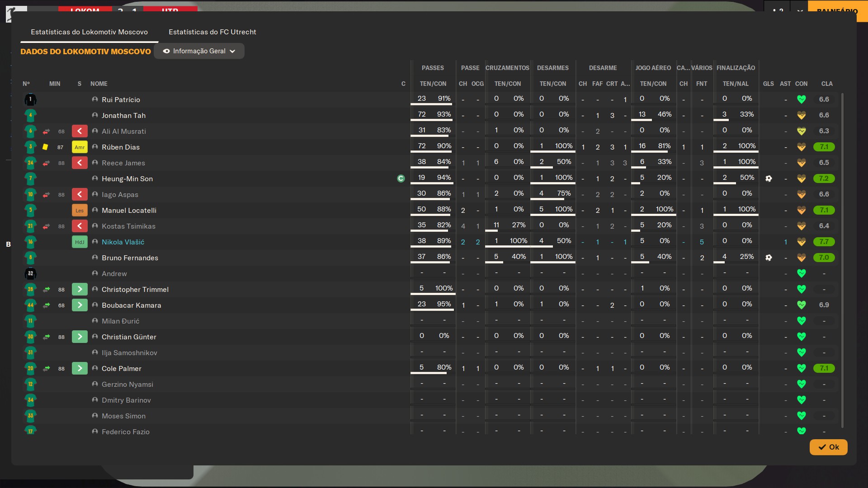Click the red subbed-off arrow for Reece James
Viewport: 868px width, 488px height.
click(80, 163)
